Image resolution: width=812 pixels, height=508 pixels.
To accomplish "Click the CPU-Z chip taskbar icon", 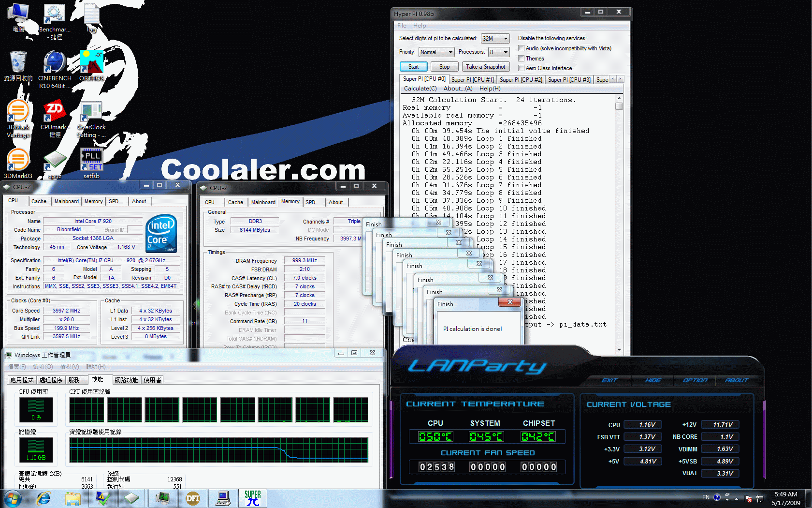I will tap(131, 498).
